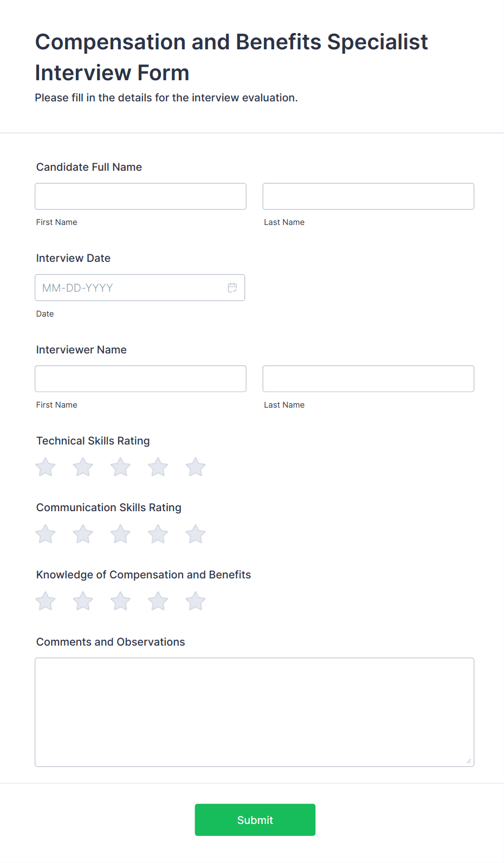
Task: Give Communication Skills four stars
Action: [x=158, y=534]
